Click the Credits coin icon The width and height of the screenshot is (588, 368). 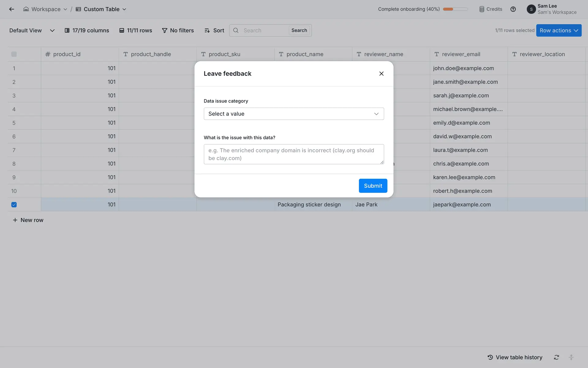click(482, 9)
